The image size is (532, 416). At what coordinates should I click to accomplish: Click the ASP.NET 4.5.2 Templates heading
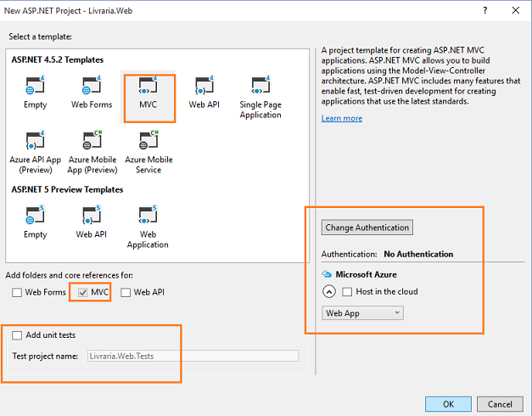pyautogui.click(x=58, y=59)
